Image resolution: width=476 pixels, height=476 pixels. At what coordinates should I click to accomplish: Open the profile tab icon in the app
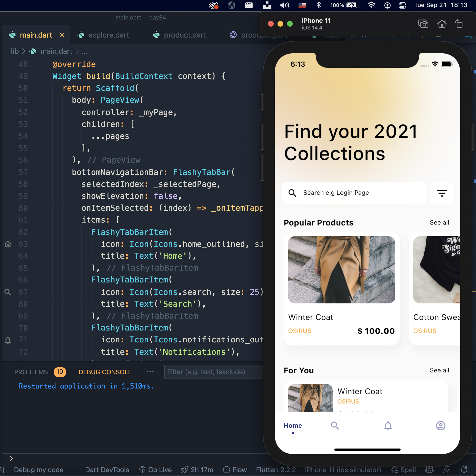pyautogui.click(x=441, y=426)
